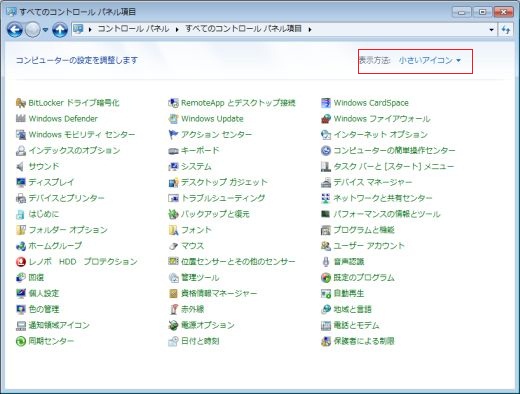Go back with the Back arrow button
The width and height of the screenshot is (520, 394).
pyautogui.click(x=15, y=30)
